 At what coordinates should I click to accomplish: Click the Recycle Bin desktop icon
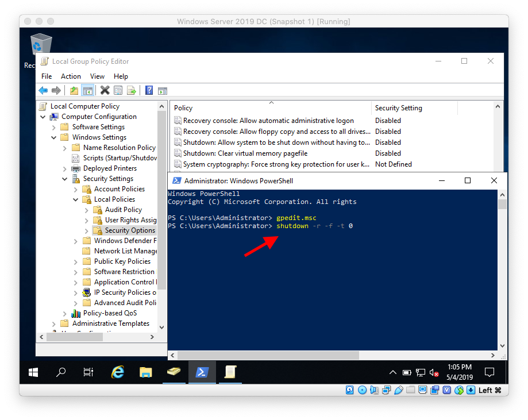41,44
